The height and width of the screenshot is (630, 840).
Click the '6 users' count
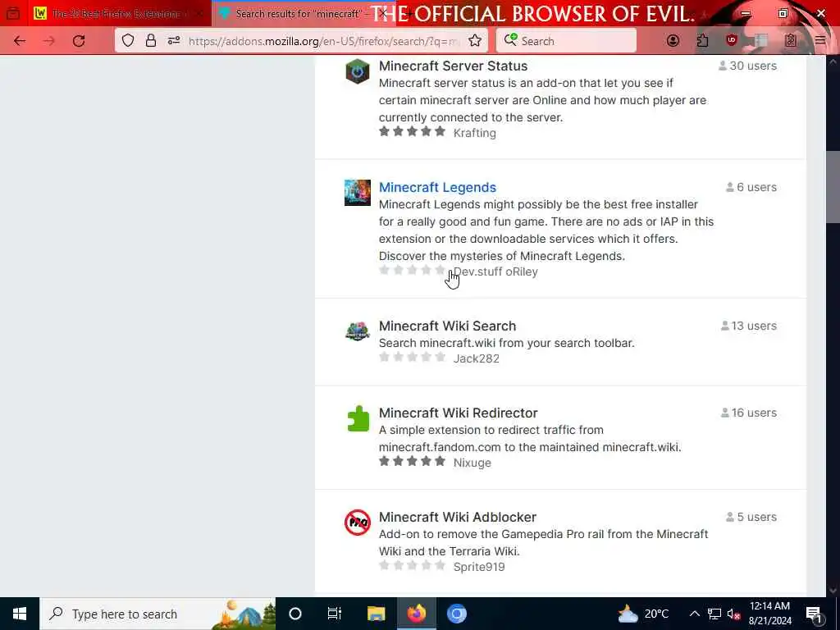coord(751,188)
